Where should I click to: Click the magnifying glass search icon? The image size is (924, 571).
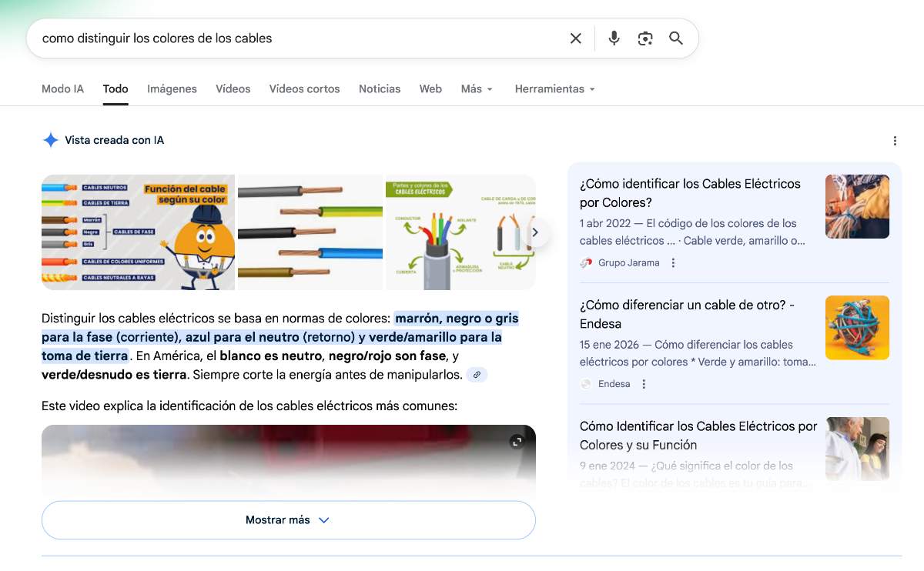pos(676,37)
